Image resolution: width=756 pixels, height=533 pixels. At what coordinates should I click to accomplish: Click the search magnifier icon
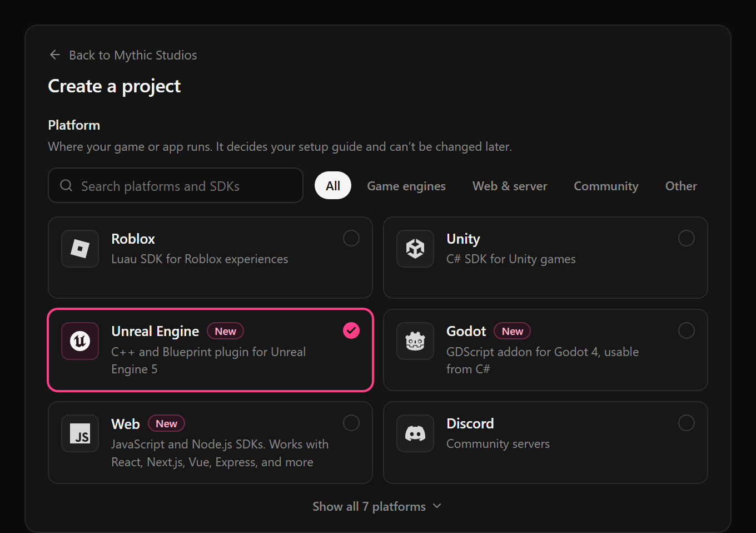tap(66, 185)
